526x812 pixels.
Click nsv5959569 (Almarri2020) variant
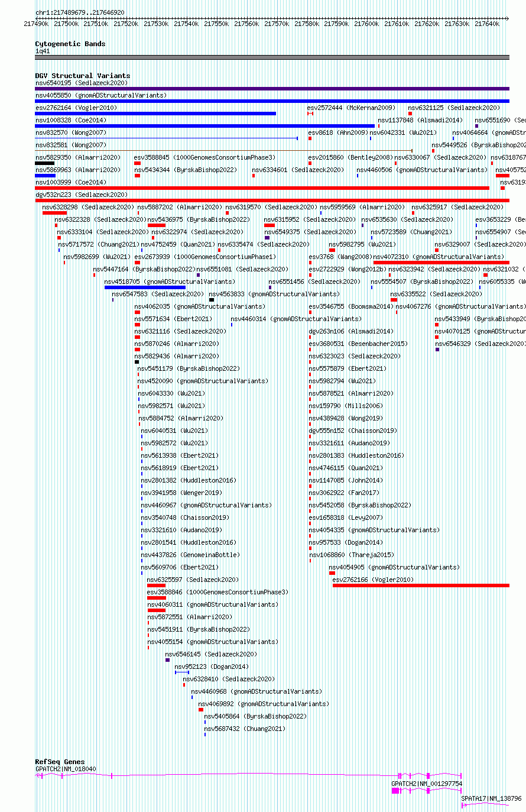[321, 213]
